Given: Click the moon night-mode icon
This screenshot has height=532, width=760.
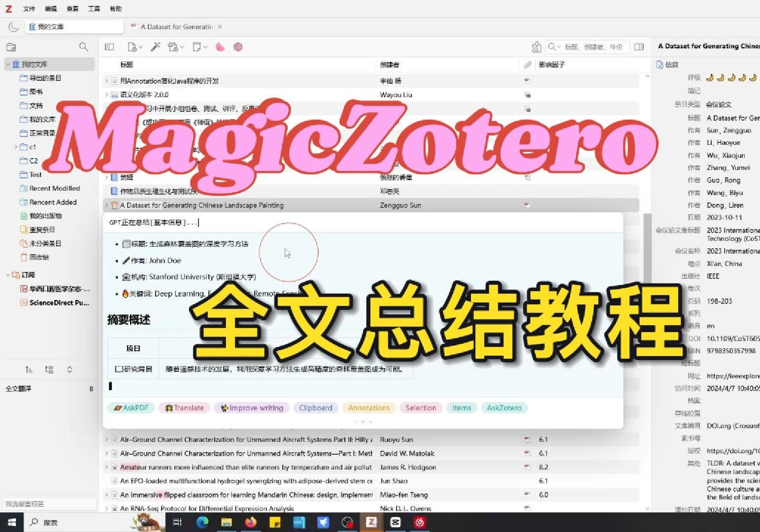Looking at the screenshot, I should [x=13, y=27].
